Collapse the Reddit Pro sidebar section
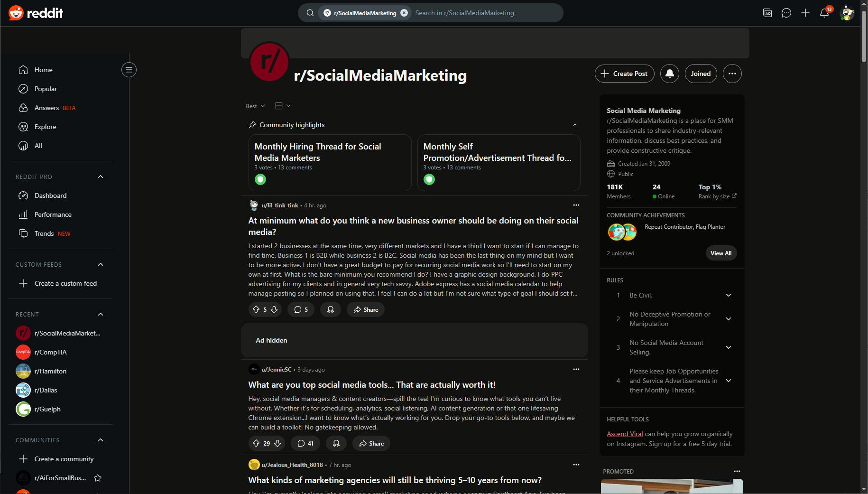 (x=101, y=177)
